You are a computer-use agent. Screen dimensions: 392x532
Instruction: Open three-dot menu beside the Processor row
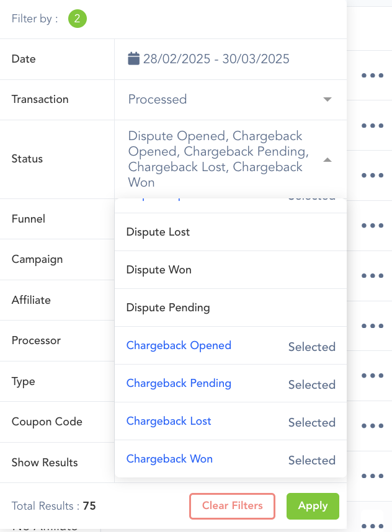pyautogui.click(x=372, y=326)
